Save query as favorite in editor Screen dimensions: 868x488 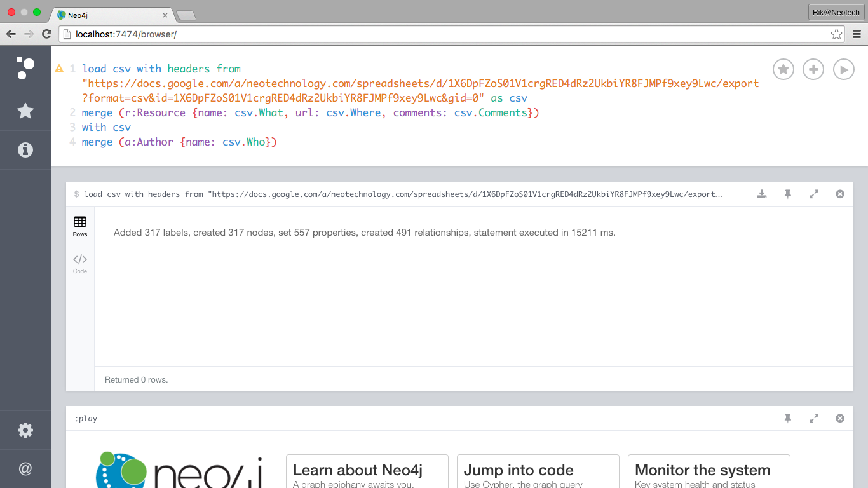point(783,69)
